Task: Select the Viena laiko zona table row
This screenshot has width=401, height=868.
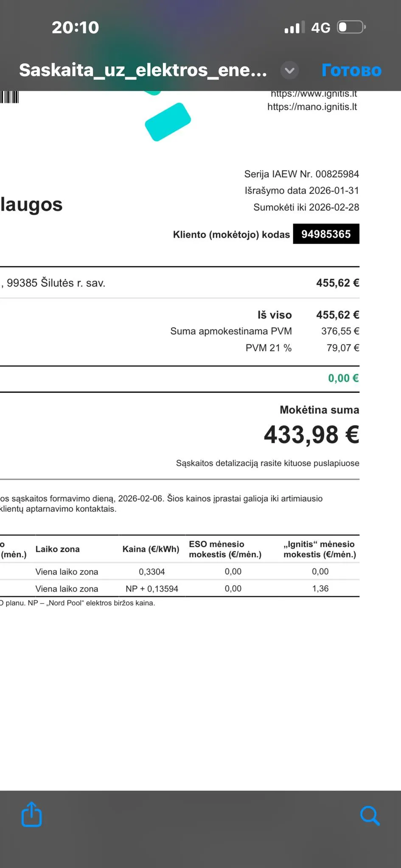Action: pos(67,571)
